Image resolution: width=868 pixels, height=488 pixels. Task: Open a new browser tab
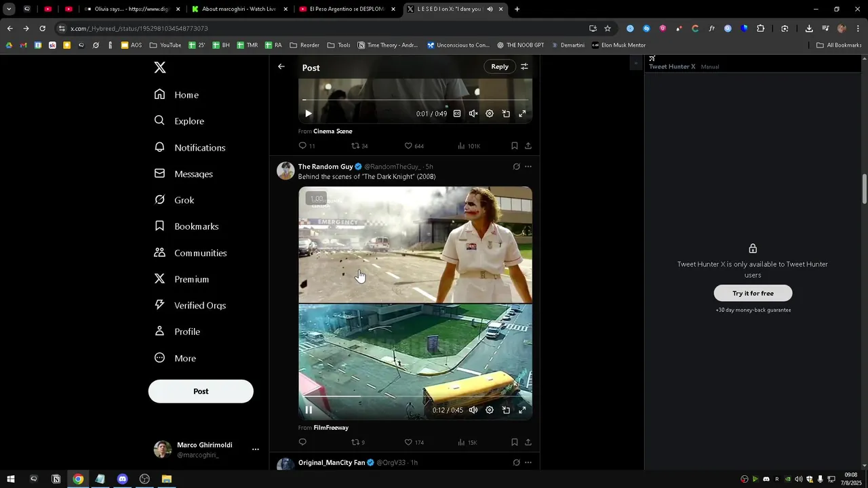pyautogui.click(x=517, y=9)
